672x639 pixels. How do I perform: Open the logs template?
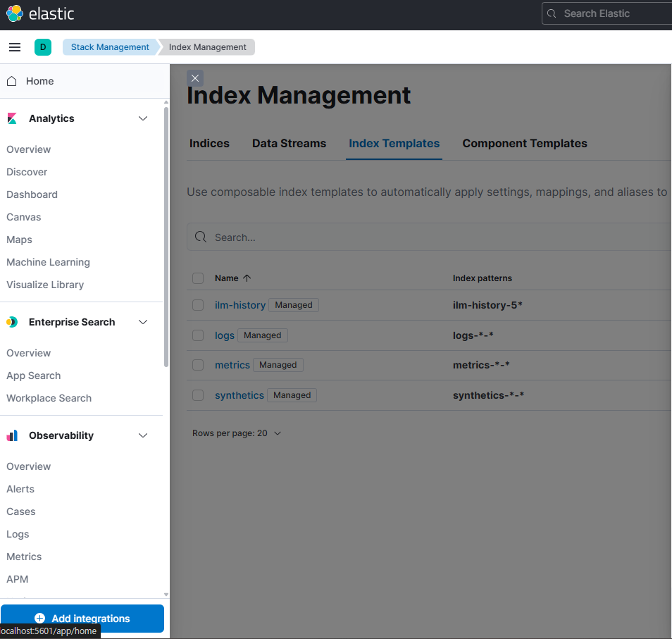tap(225, 335)
